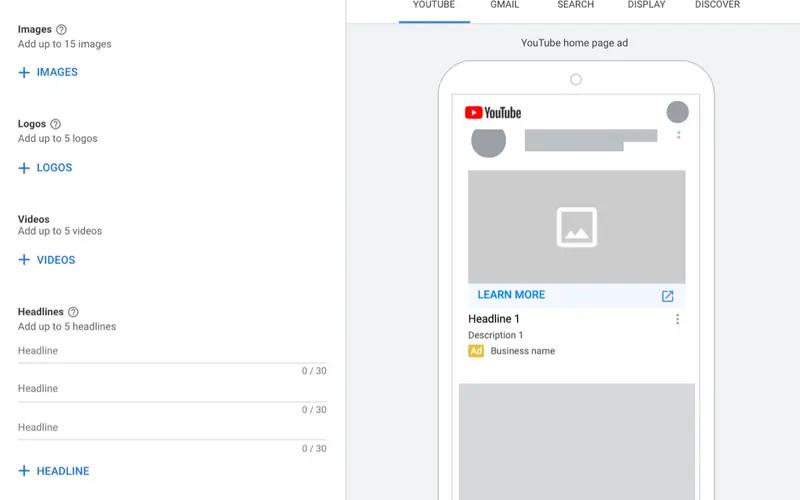Click the plus icon beside VIDEOS
This screenshot has width=800, height=500.
pyautogui.click(x=24, y=260)
